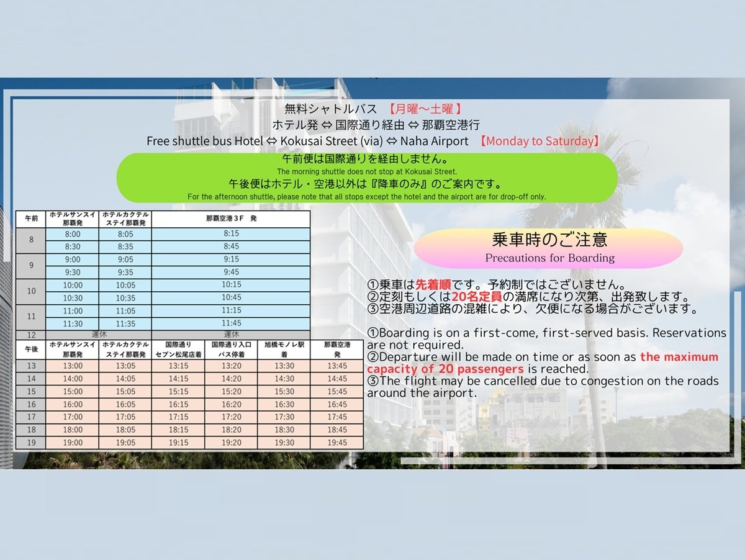Click the 17:30 time cell
The height and width of the screenshot is (560, 745).
(x=284, y=417)
